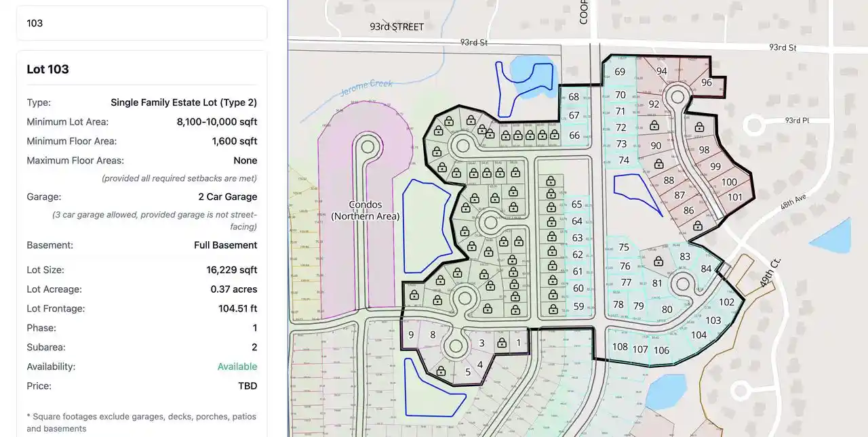Select lot 101 on the map
Screen dimensions: 868x437
coord(735,197)
